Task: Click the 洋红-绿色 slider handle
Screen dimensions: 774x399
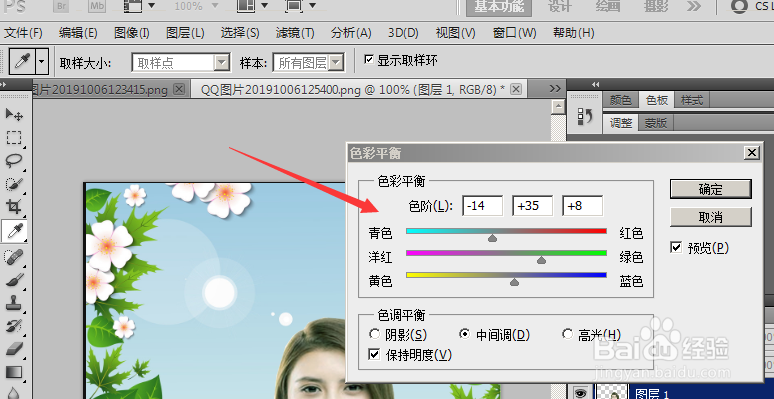Action: point(542,260)
